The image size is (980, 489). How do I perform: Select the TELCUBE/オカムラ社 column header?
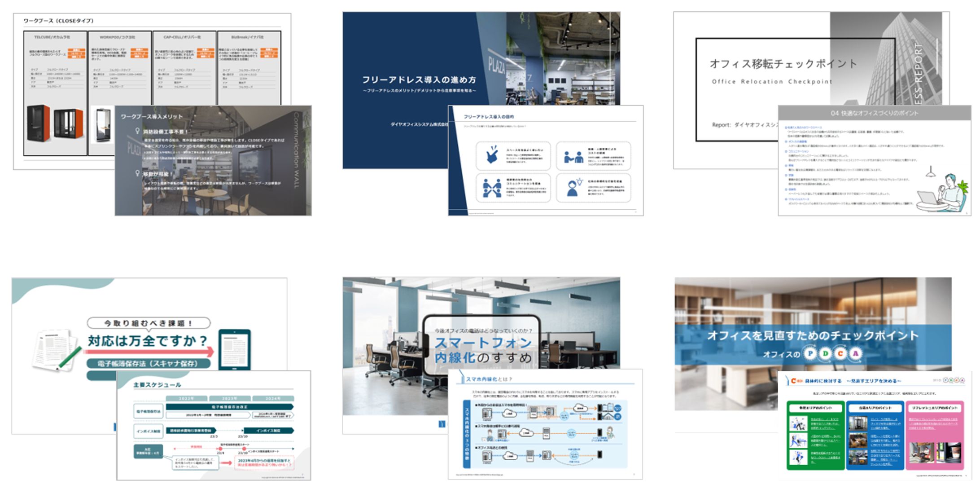pos(52,37)
